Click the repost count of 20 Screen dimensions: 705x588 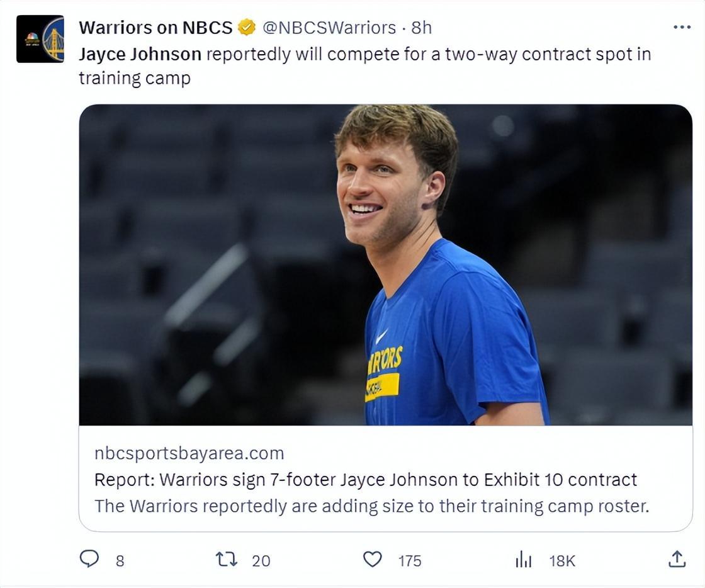[x=261, y=560]
